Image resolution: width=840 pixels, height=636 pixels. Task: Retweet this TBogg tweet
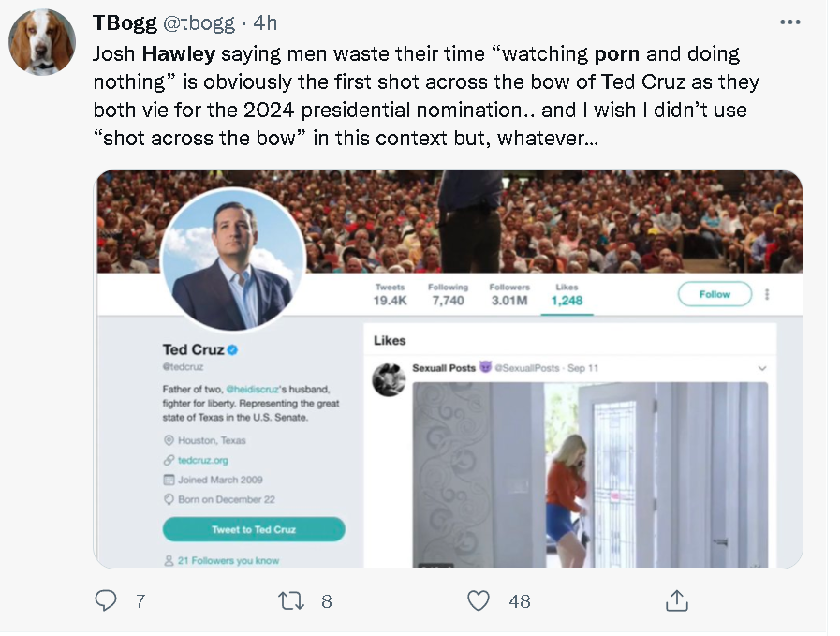[292, 600]
